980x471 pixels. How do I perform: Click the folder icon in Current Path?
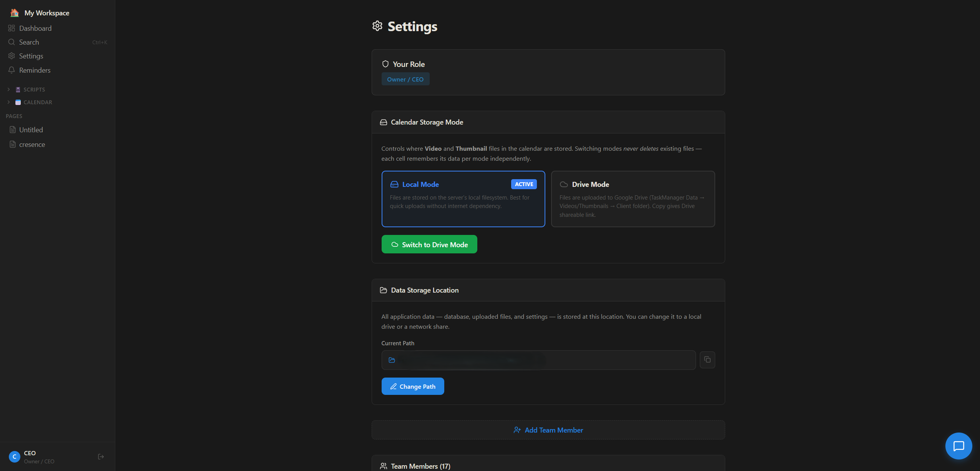click(392, 360)
